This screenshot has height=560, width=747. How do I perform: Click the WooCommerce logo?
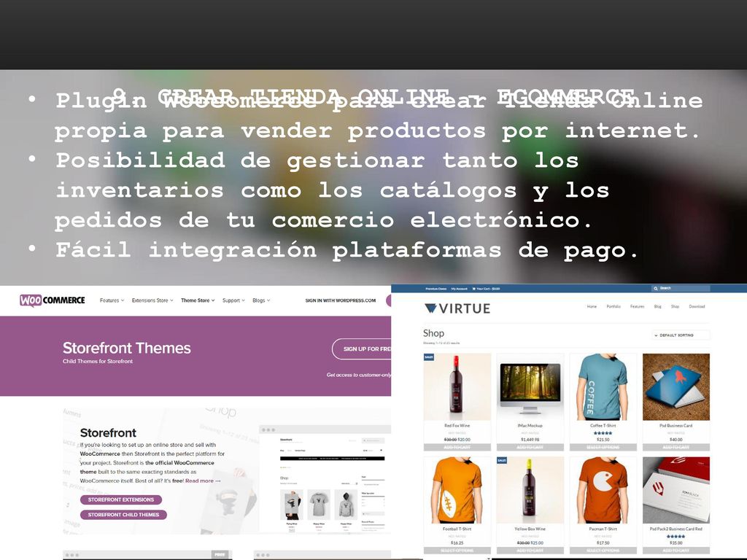[x=53, y=300]
